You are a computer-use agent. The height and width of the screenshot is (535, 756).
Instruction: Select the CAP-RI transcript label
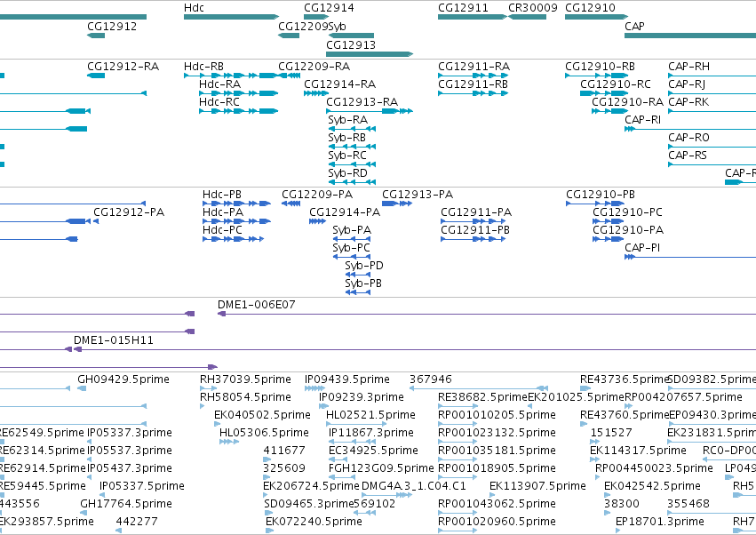[643, 120]
